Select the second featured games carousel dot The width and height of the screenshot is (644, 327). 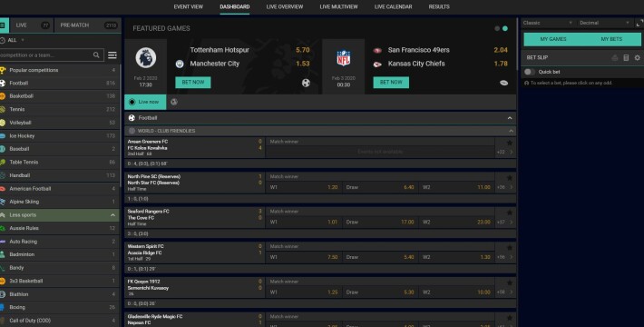504,28
